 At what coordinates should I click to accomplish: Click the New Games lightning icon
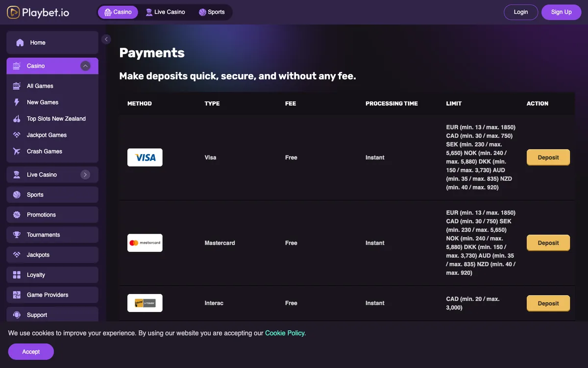coord(17,102)
